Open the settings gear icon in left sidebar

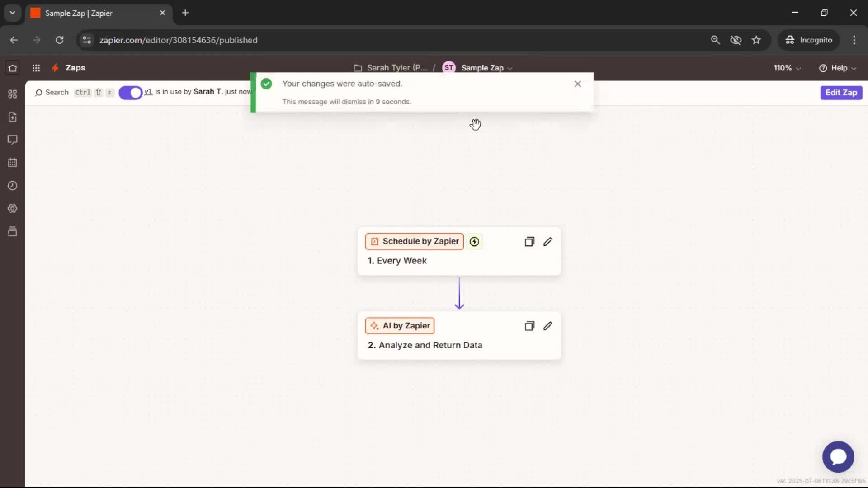(x=13, y=208)
